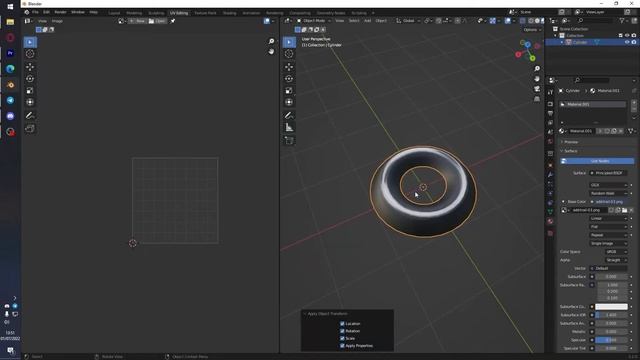Select the Move tool in the 3D viewport
The width and height of the screenshot is (640, 360).
[x=289, y=67]
